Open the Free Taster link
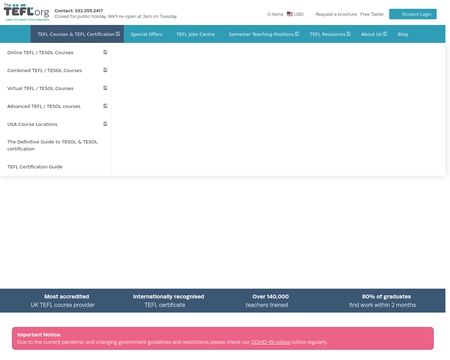The height and width of the screenshot is (360, 450). 372,14
